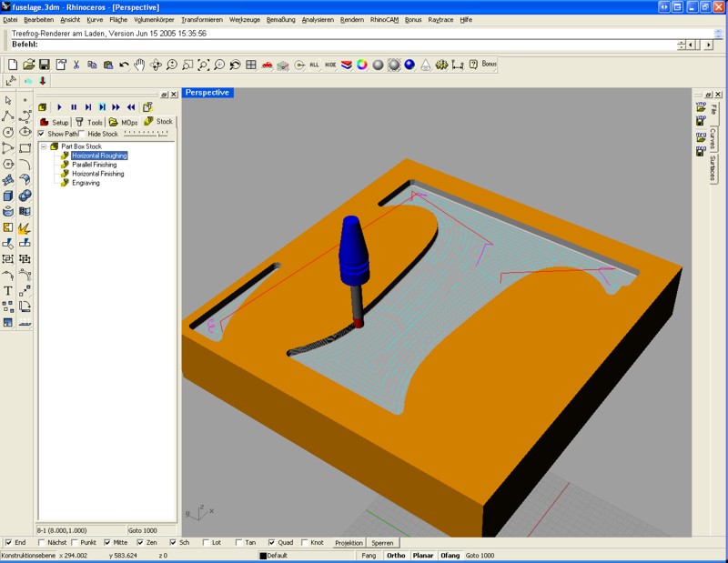Viewport: 728px width, 563px height.
Task: Open the Curves side tab
Action: coord(713,138)
